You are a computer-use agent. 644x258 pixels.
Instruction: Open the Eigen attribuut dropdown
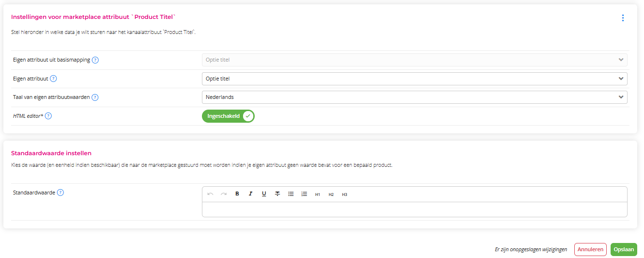point(414,79)
